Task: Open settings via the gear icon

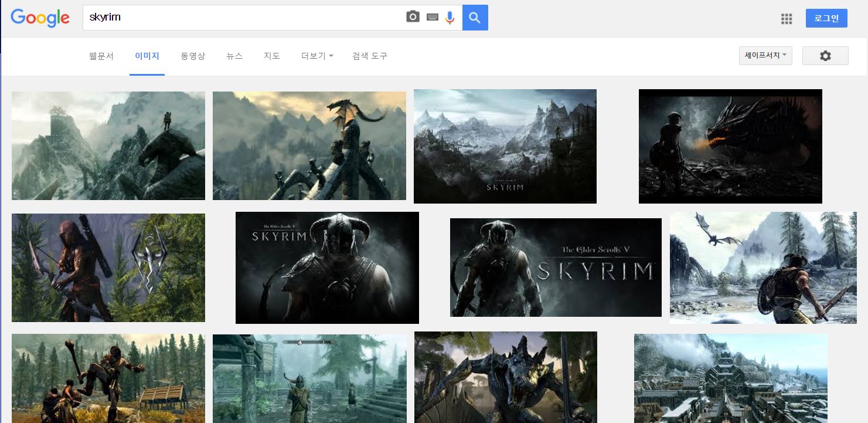Action: (825, 56)
